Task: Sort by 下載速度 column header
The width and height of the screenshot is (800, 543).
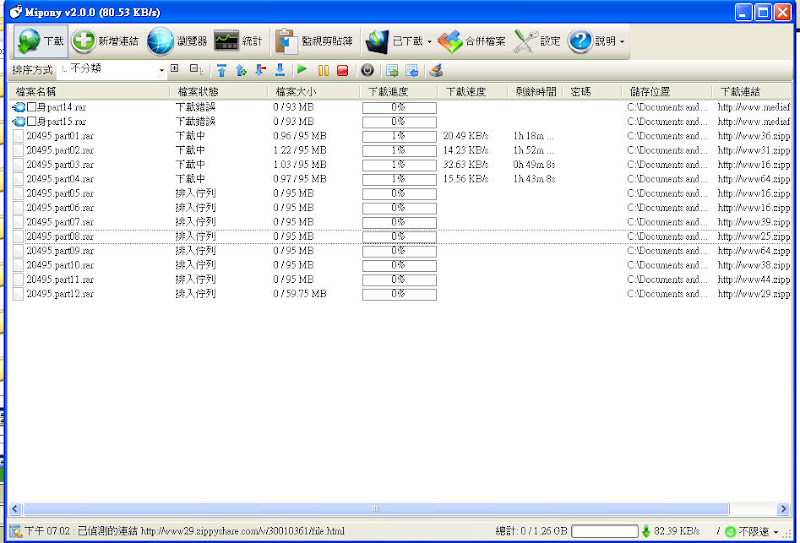Action: tap(473, 91)
